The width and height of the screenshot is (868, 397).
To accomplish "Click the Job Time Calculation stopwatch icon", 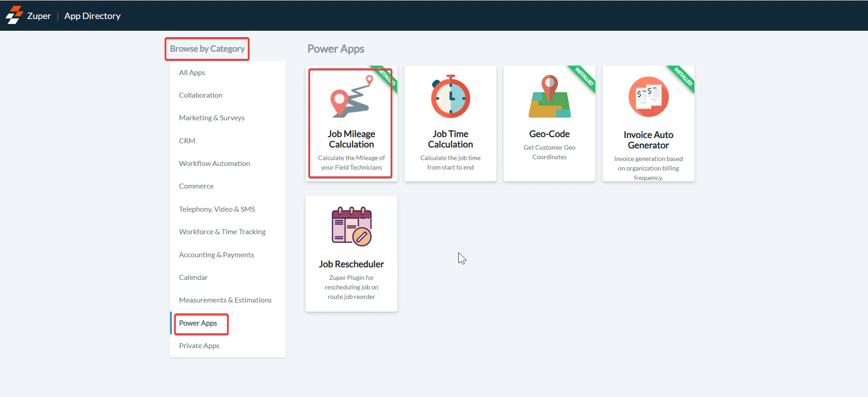I will (x=450, y=96).
